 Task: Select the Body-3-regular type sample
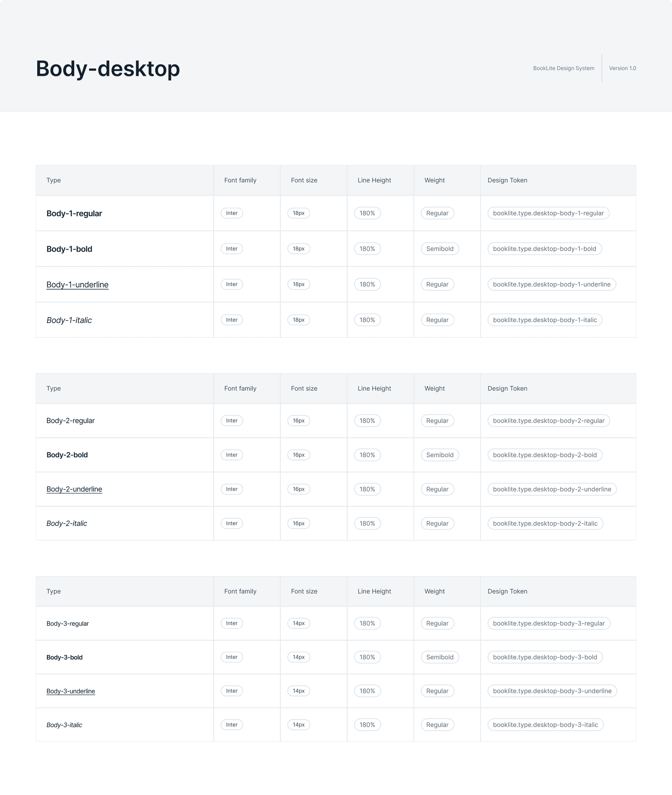coord(68,623)
